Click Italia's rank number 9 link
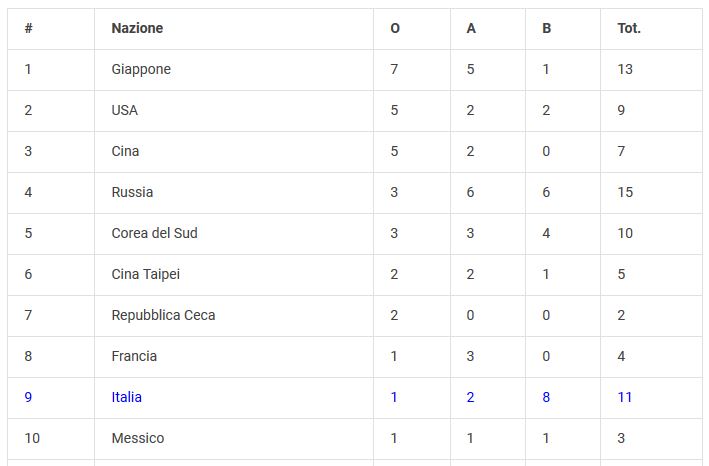 (28, 397)
